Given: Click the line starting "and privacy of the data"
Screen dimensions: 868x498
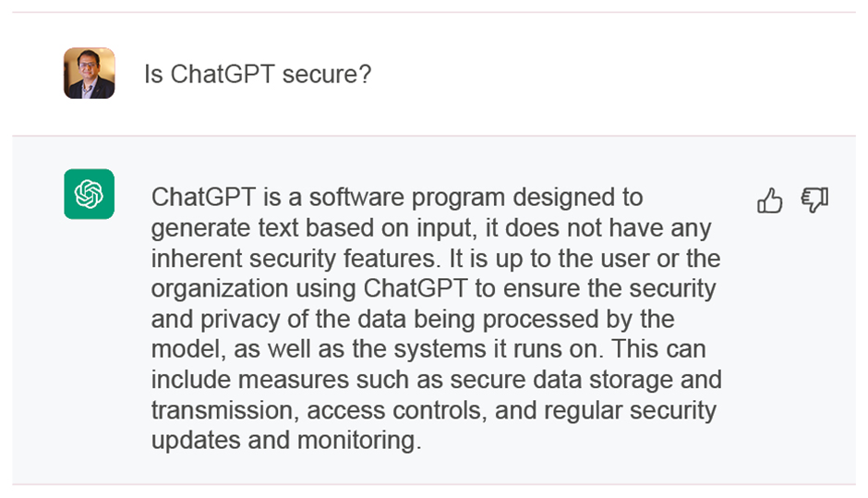Looking at the screenshot, I should [x=413, y=319].
